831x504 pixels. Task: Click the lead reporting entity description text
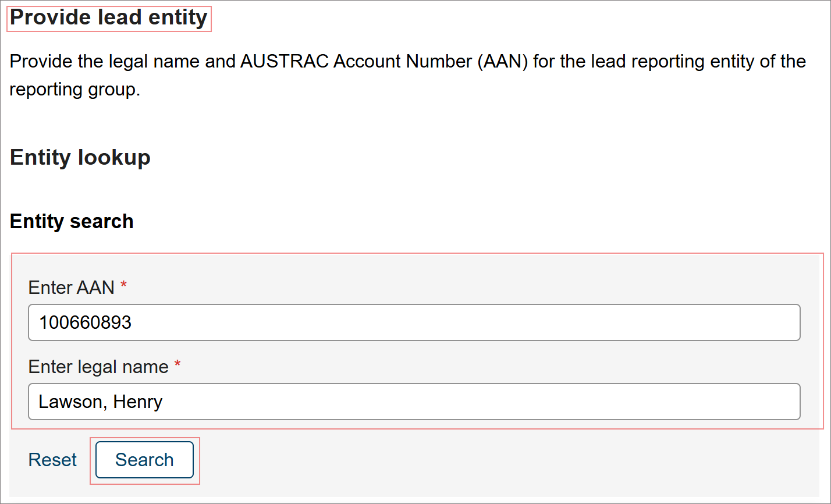(407, 74)
